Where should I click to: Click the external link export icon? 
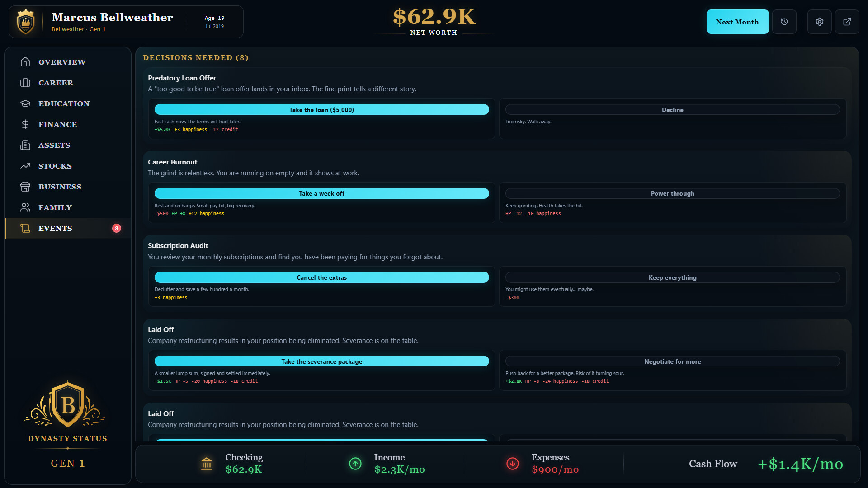[847, 22]
